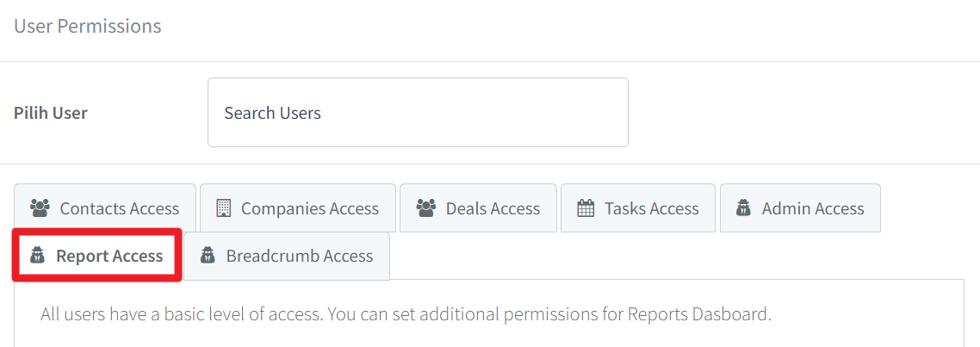Click the building icon on Companies Access
980x347 pixels.
223,208
